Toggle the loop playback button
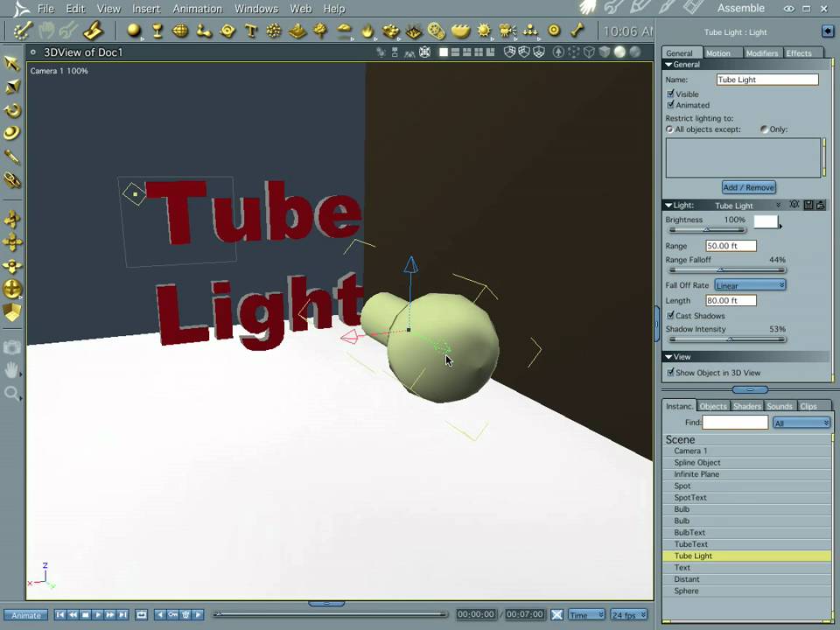Image resolution: width=840 pixels, height=630 pixels. point(142,614)
